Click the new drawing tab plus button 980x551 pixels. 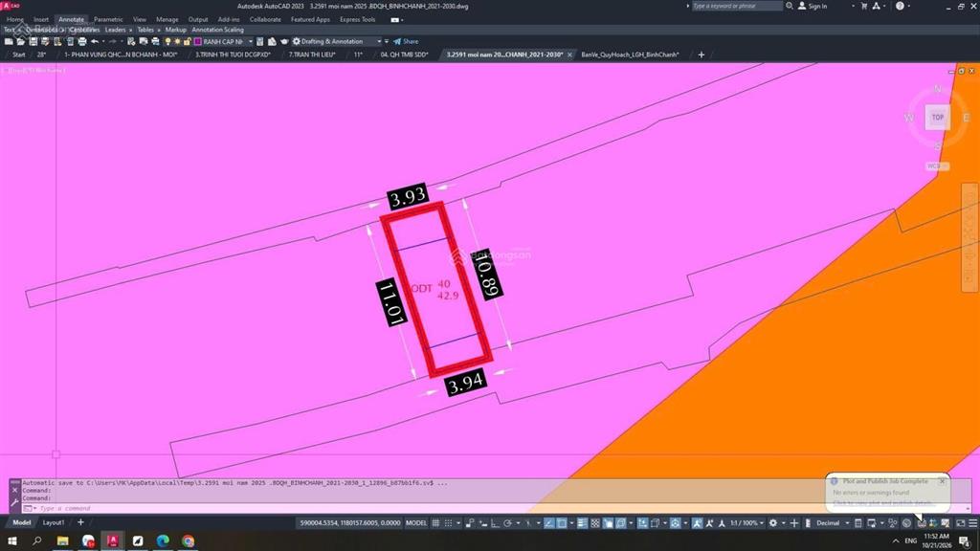702,55
